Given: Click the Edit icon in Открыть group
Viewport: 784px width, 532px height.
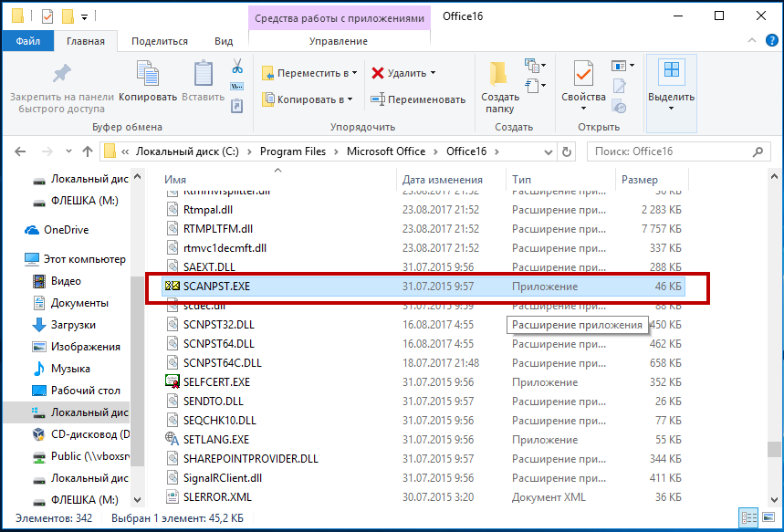Looking at the screenshot, I should [x=620, y=86].
